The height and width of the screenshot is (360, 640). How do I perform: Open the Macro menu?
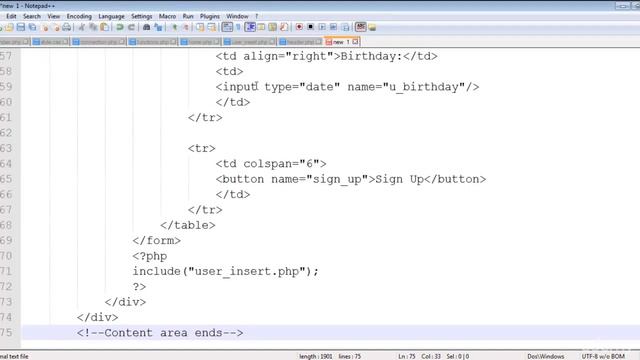(167, 16)
